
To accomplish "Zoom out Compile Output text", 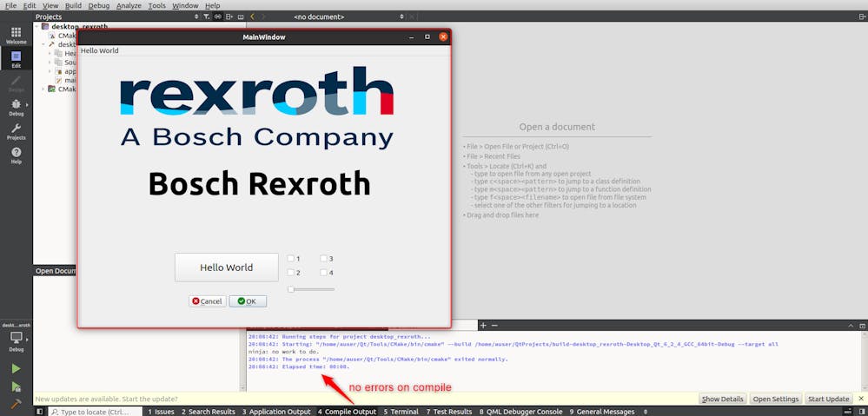I will click(494, 326).
